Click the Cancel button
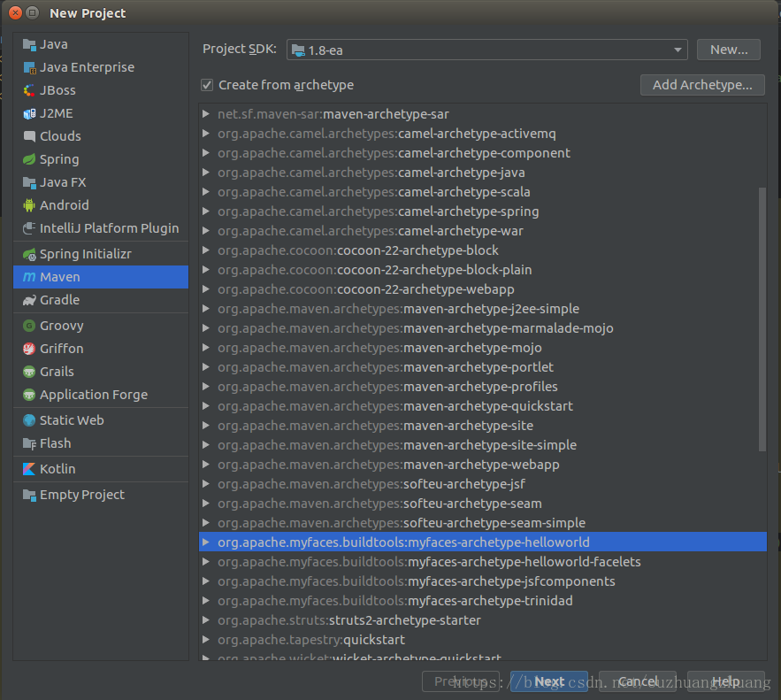781x700 pixels. point(638,681)
